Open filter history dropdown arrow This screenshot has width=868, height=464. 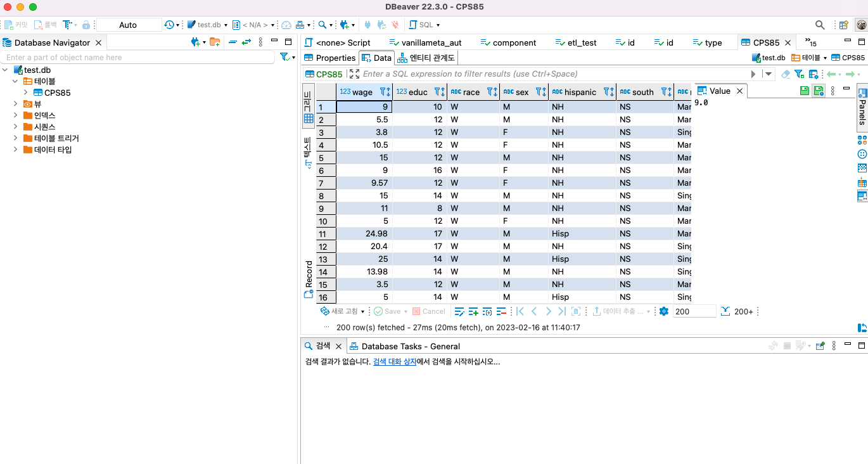(x=769, y=74)
